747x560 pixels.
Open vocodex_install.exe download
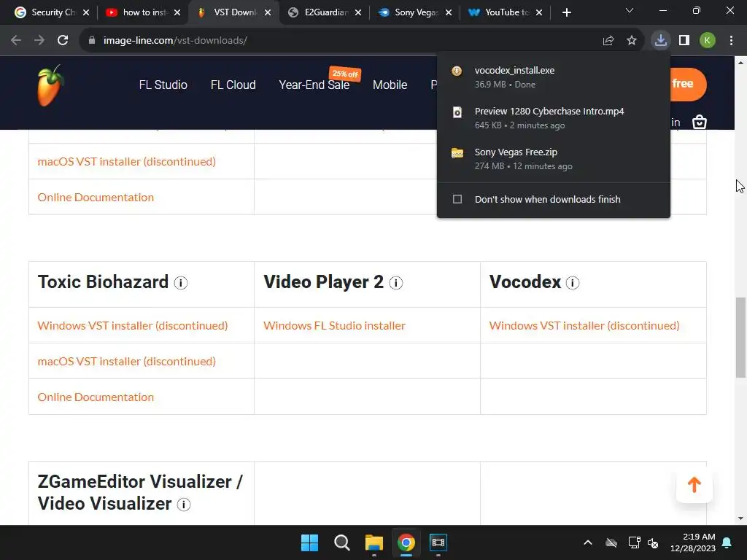[x=553, y=77]
